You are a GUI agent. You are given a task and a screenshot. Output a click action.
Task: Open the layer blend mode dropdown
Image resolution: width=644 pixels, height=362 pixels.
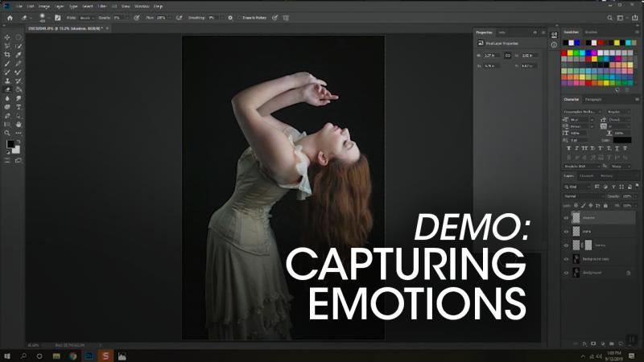(581, 195)
